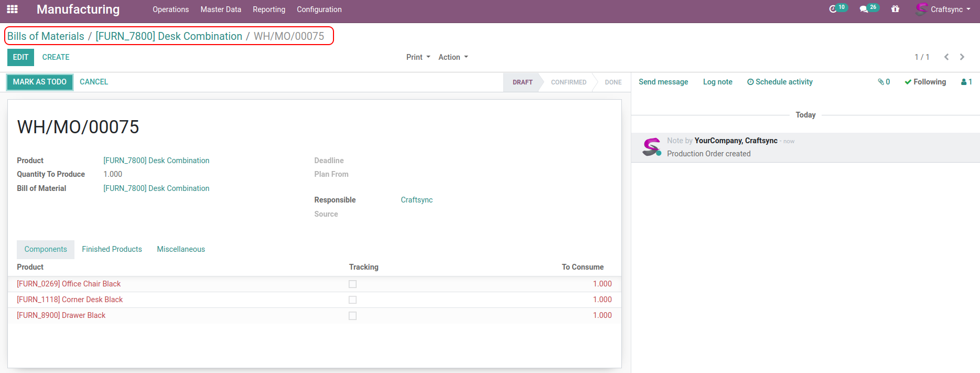Toggle tracking checkbox for Corner Desk Black
This screenshot has width=980, height=373.
[352, 300]
